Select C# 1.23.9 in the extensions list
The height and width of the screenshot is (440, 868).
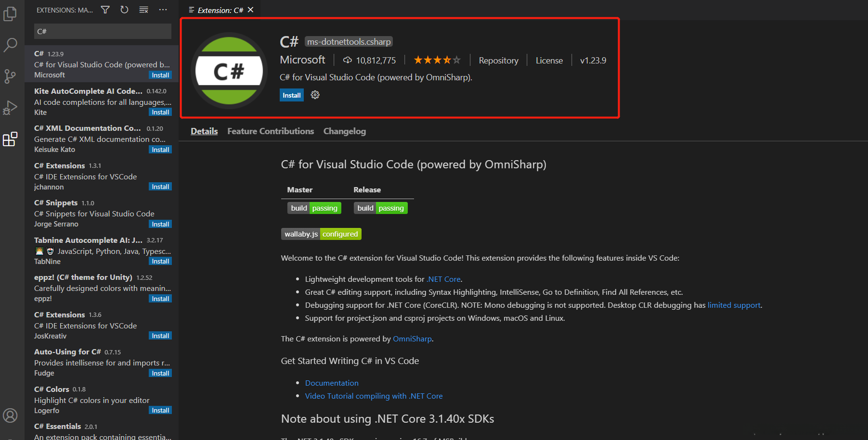click(x=102, y=64)
